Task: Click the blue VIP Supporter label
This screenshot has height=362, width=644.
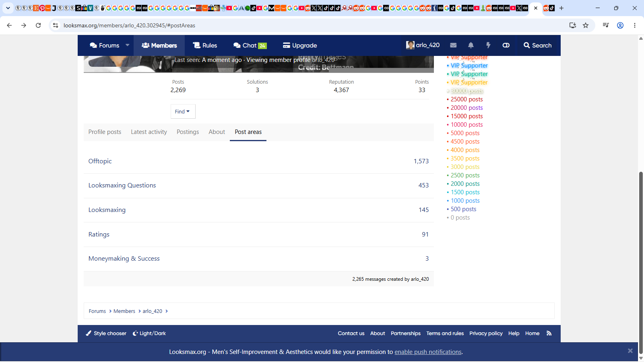Action: [469, 66]
